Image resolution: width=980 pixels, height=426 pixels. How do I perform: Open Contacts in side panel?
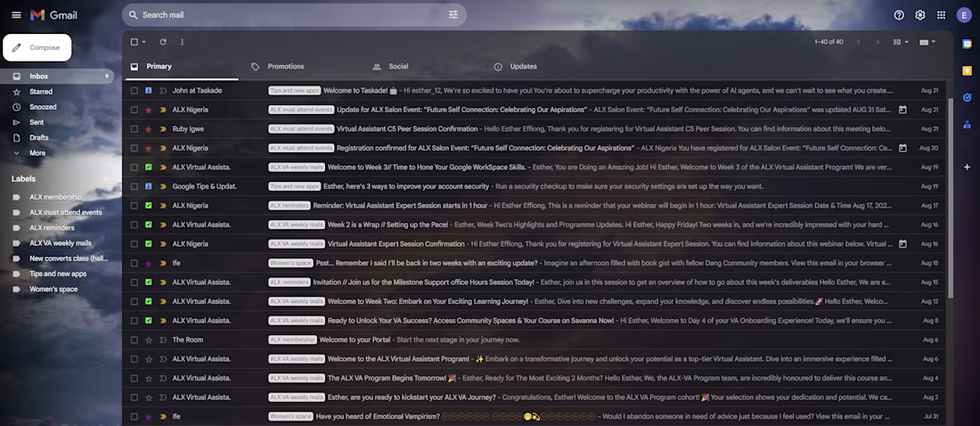(x=967, y=125)
